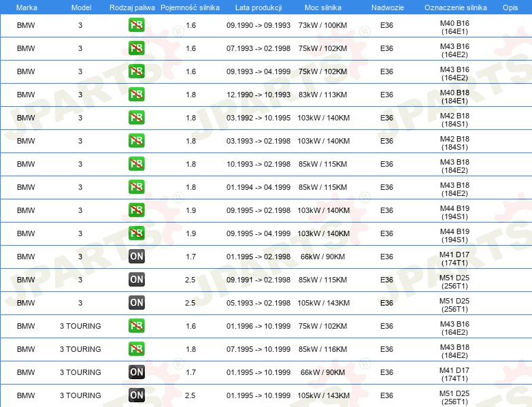The image size is (532, 407).
Task: Click the Opis column header
Action: [510, 7]
